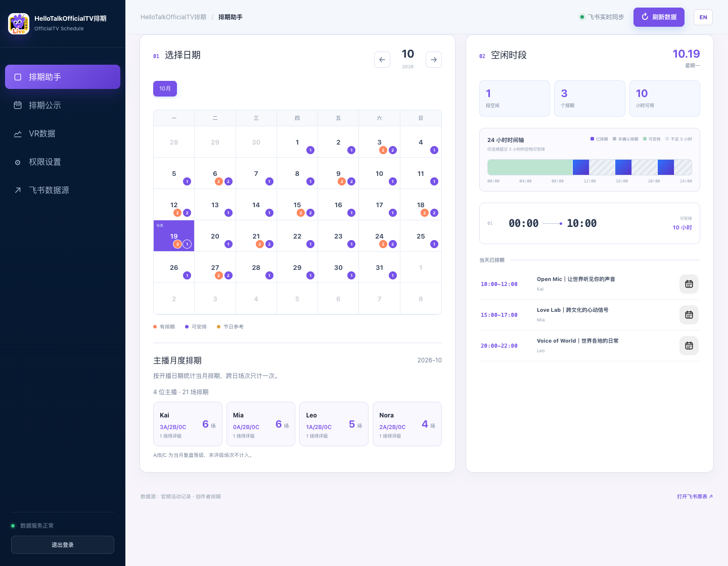
Task: Click the 10 小时可用 stat card
Action: pos(665,99)
